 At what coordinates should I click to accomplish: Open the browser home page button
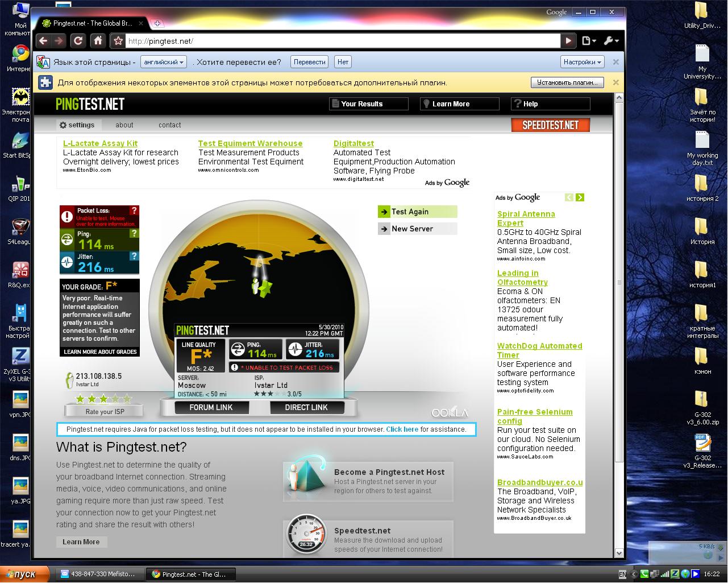(x=98, y=41)
